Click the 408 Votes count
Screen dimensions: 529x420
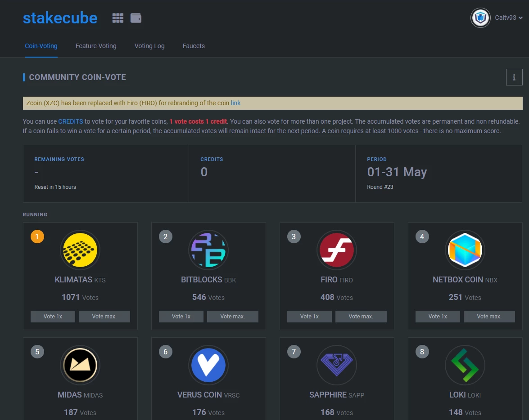click(337, 297)
